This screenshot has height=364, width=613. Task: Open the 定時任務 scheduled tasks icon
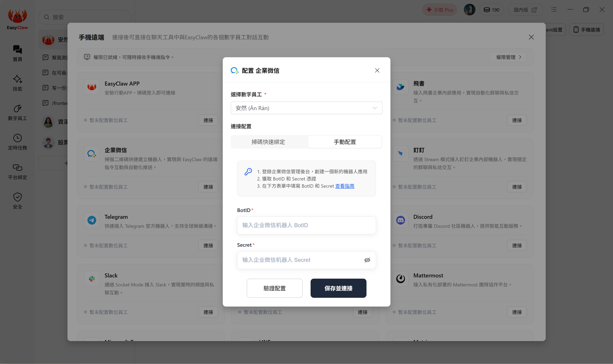click(x=17, y=142)
